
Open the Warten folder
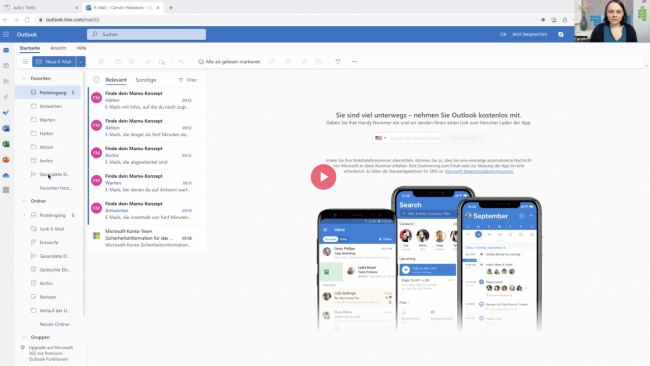click(x=48, y=120)
